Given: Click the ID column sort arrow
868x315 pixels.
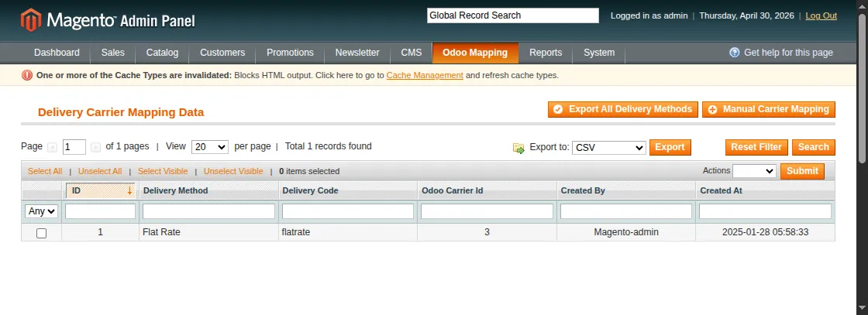Looking at the screenshot, I should pyautogui.click(x=129, y=190).
